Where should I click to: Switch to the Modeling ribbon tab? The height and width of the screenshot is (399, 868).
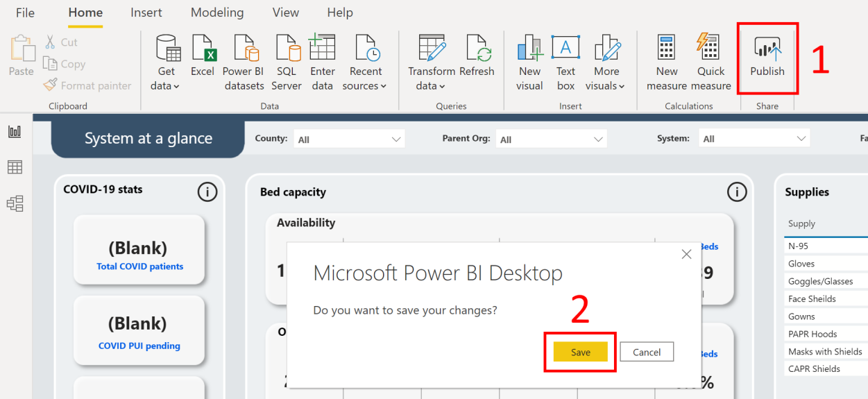(x=217, y=12)
